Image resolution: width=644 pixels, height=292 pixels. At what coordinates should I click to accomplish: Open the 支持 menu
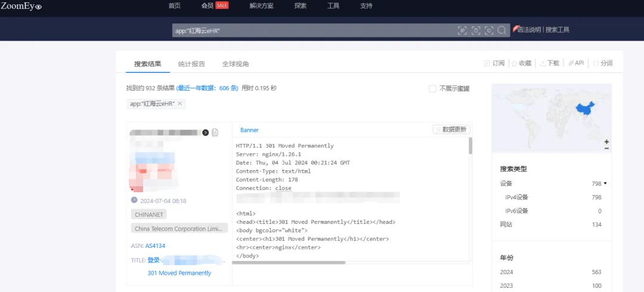pos(366,6)
